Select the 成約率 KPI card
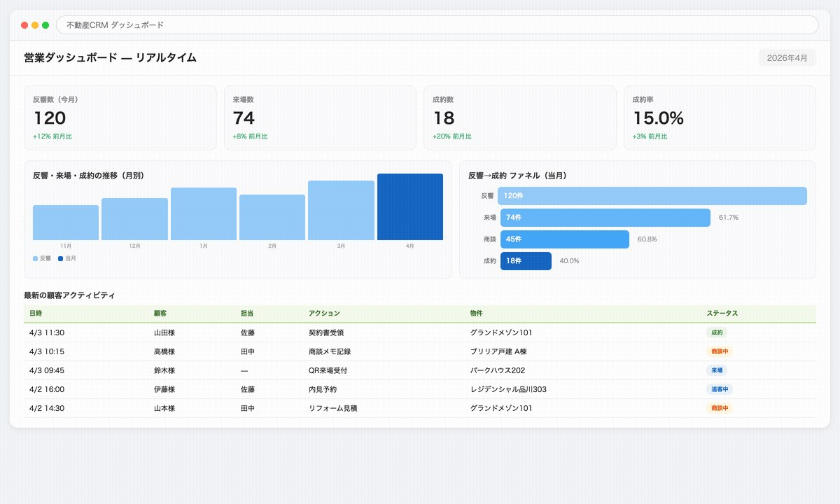840x504 pixels. (720, 117)
